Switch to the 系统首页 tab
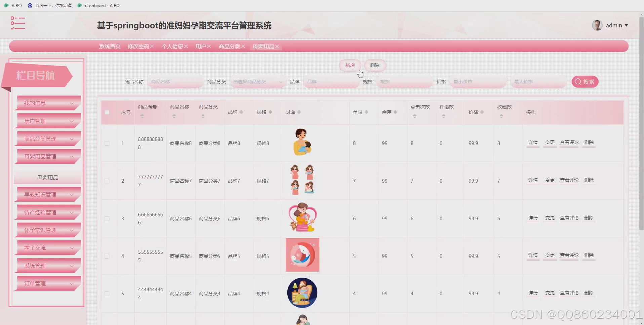 point(110,46)
